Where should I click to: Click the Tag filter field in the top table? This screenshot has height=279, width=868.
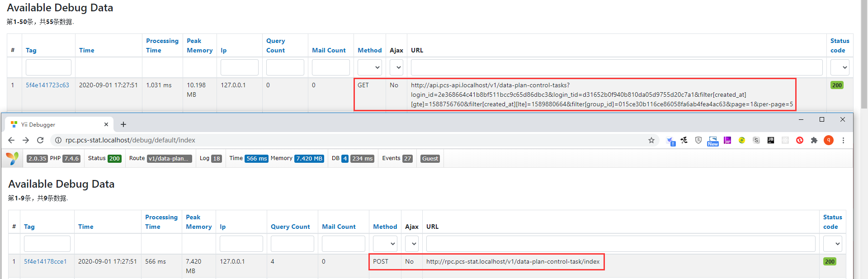48,67
